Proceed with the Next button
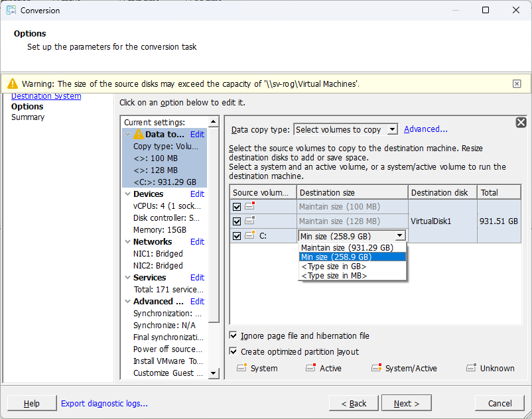Viewport: 532px width, 419px height. tap(407, 403)
